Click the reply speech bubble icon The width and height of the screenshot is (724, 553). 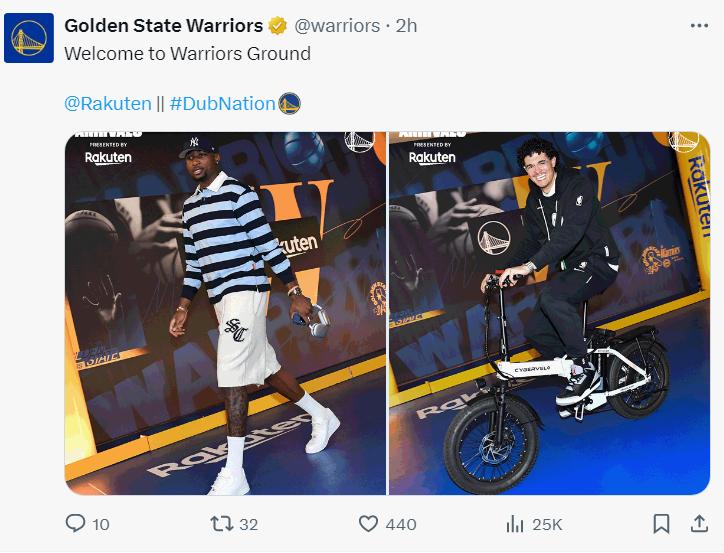pos(75,523)
